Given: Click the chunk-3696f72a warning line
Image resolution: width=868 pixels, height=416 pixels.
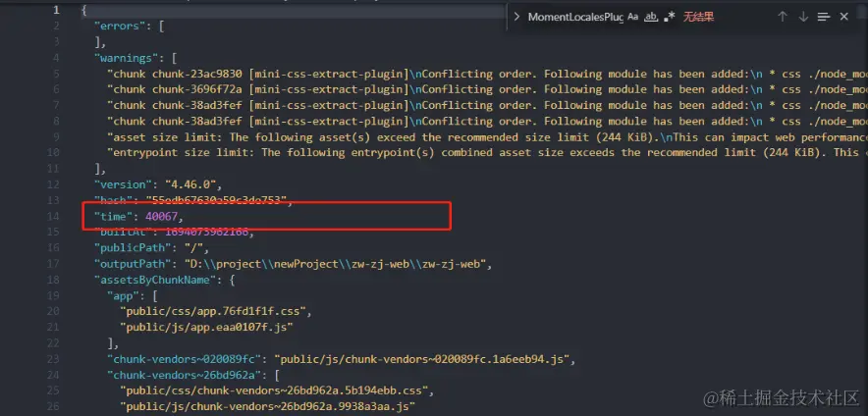Looking at the screenshot, I should [x=487, y=89].
